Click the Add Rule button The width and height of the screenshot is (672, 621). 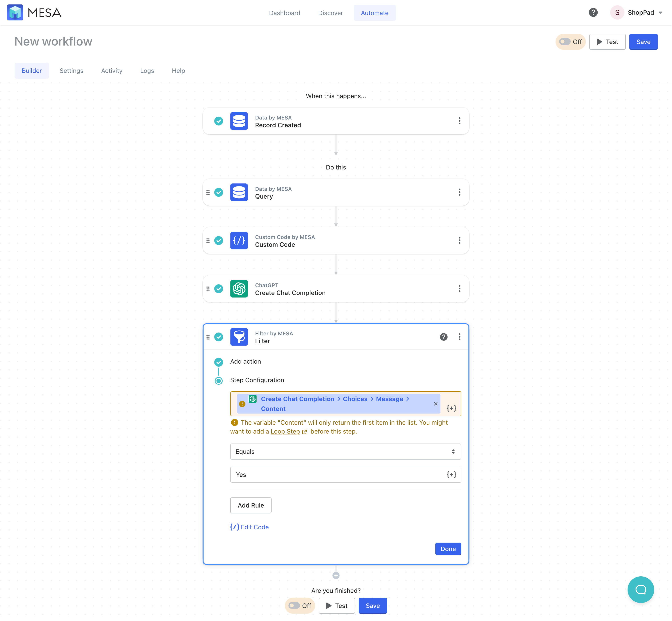[x=251, y=505]
